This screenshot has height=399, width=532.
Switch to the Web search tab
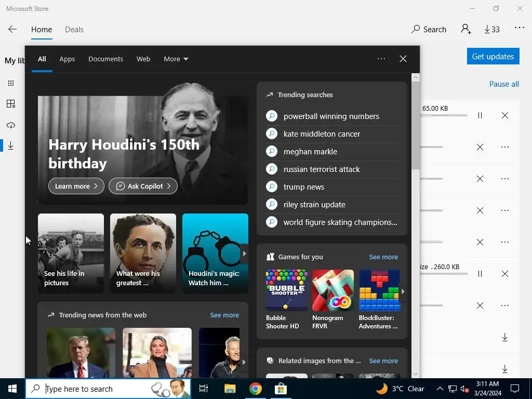(143, 59)
